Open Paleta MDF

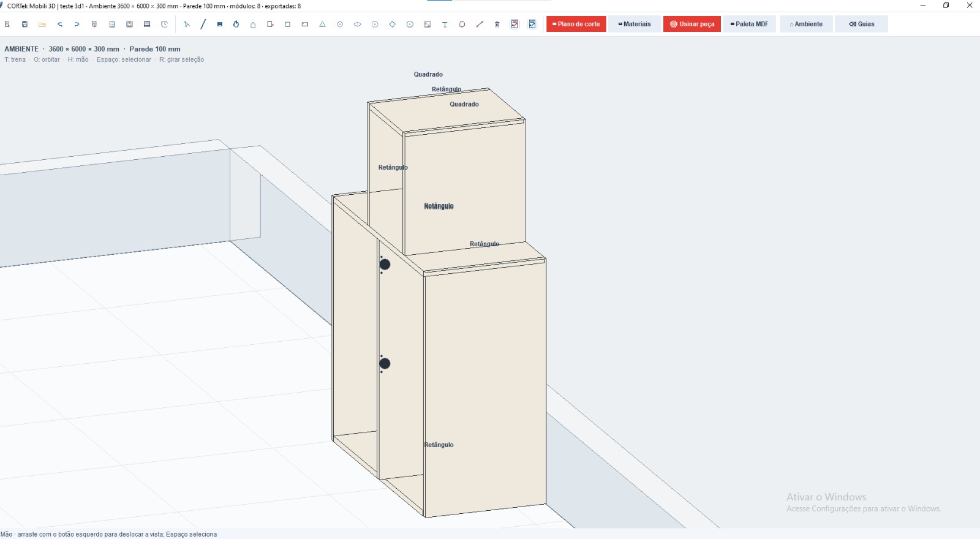coord(749,24)
